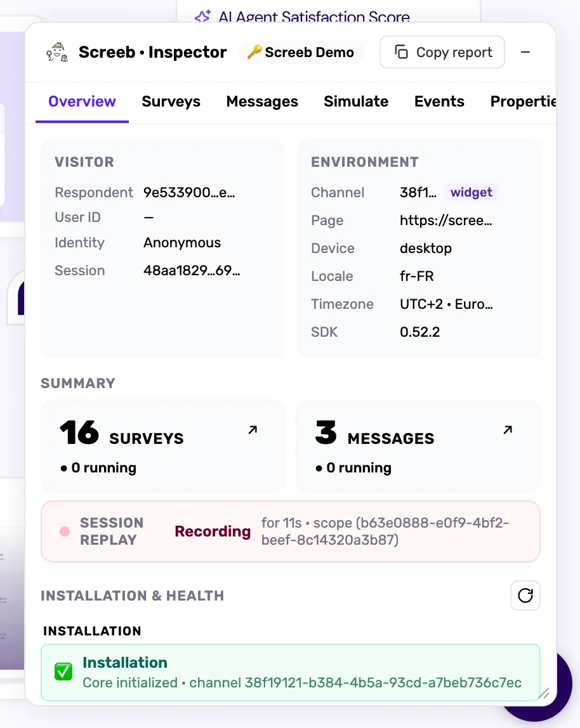This screenshot has width=580, height=728.
Task: Click 0 running under Surveys
Action: pyautogui.click(x=98, y=467)
